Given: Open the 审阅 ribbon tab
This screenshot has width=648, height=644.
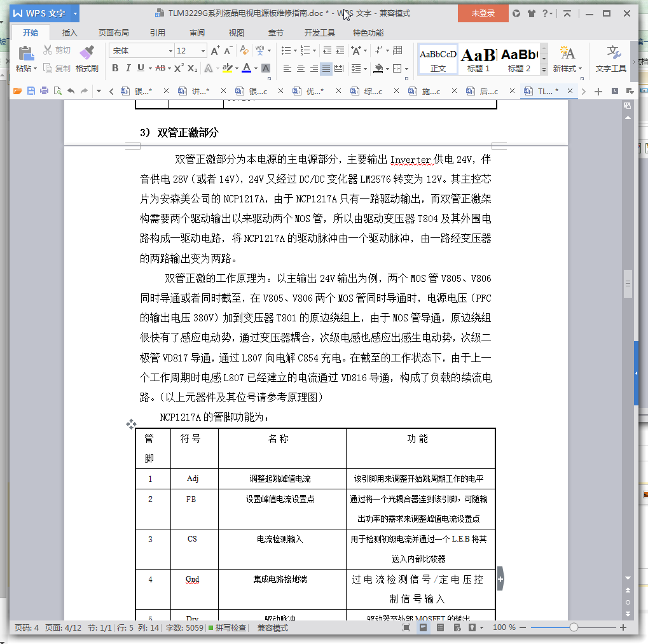Looking at the screenshot, I should pos(197,32).
